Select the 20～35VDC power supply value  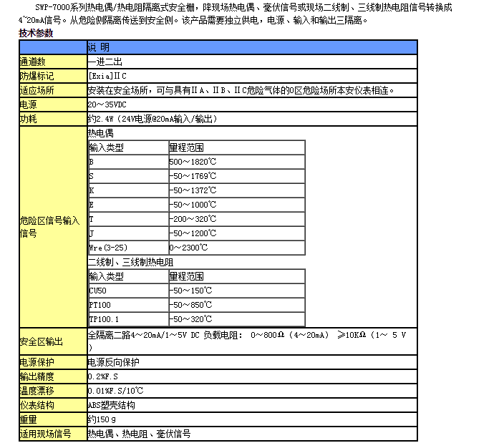(x=106, y=104)
